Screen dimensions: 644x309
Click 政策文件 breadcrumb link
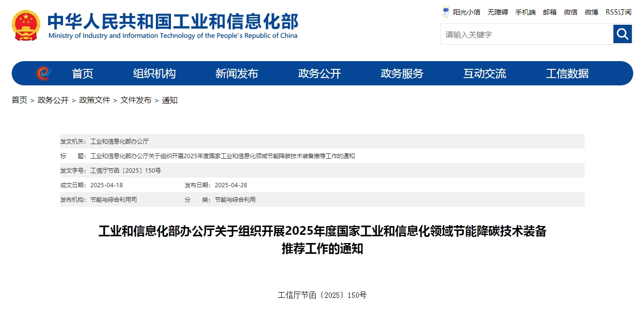(x=95, y=100)
